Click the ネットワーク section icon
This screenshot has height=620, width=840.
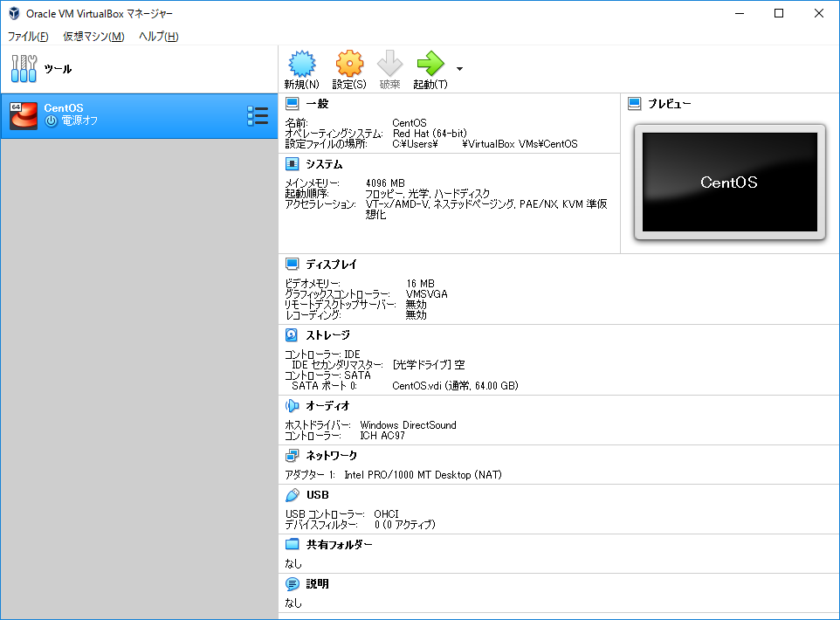[290, 455]
